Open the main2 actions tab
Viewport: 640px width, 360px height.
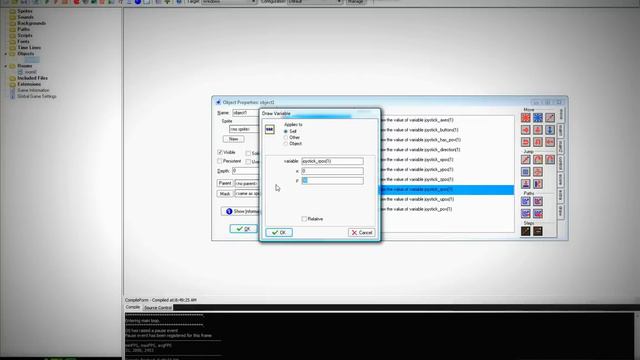561,147
